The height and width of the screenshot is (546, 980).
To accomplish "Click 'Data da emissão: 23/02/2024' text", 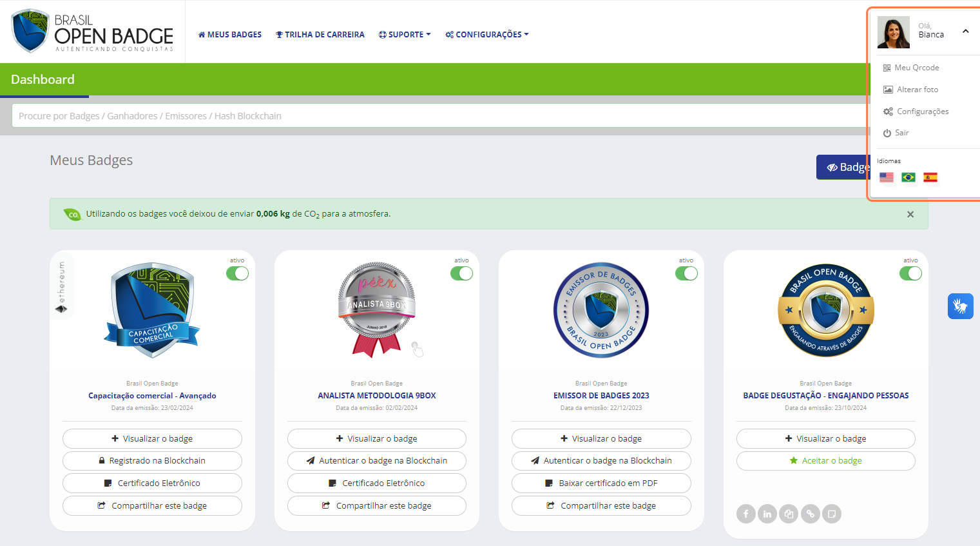I will point(152,408).
